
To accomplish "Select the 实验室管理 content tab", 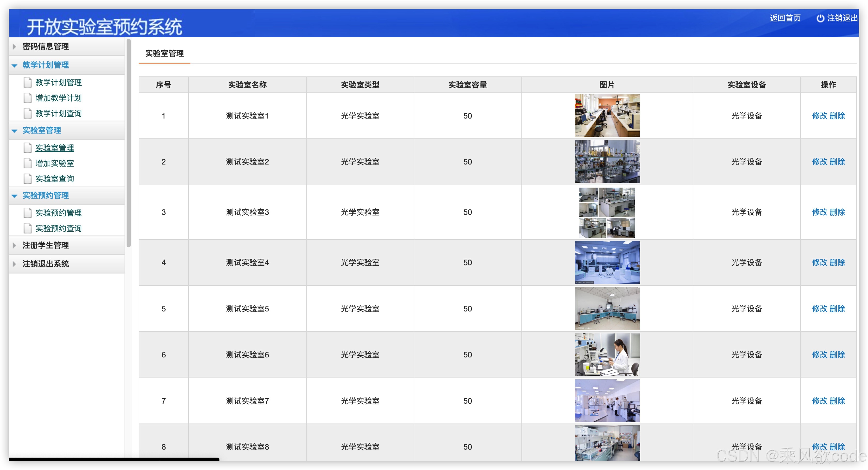I will point(165,53).
